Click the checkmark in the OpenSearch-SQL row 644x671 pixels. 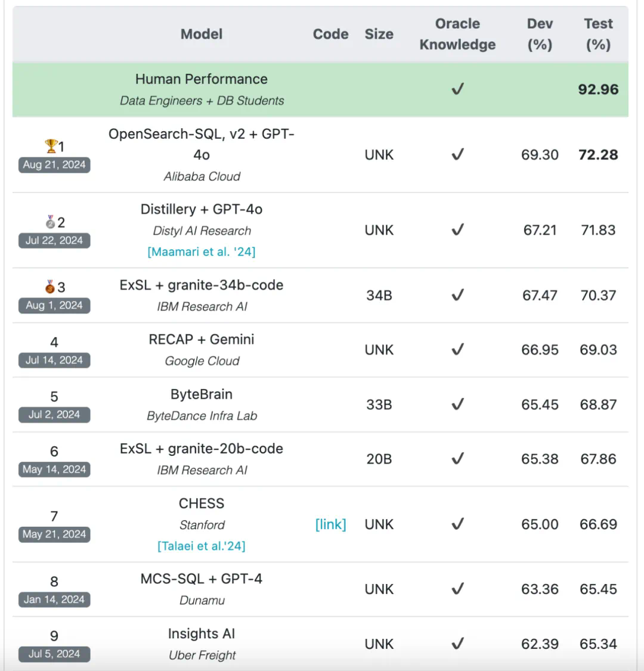coord(457,155)
